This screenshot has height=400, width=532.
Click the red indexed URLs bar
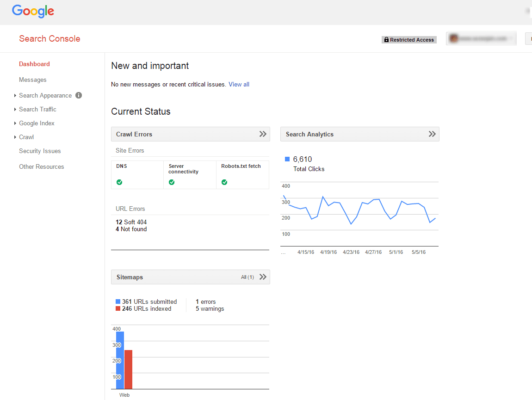pos(128,369)
